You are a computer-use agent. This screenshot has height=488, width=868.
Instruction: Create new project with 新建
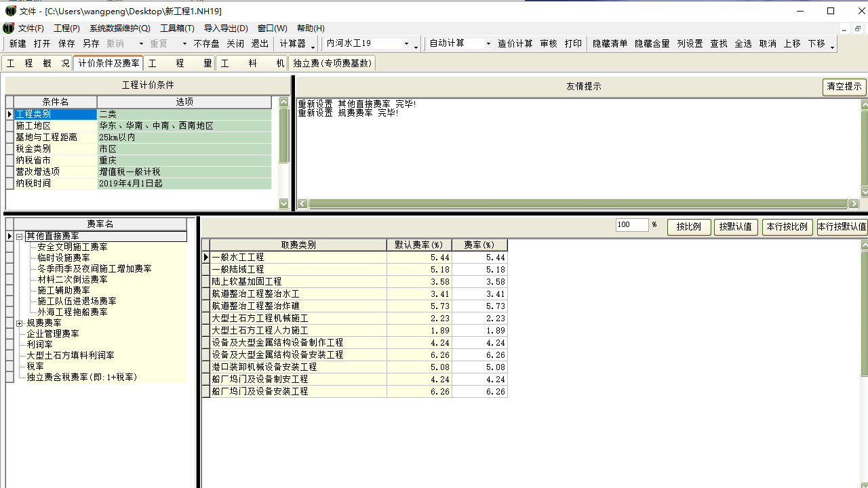click(x=14, y=44)
